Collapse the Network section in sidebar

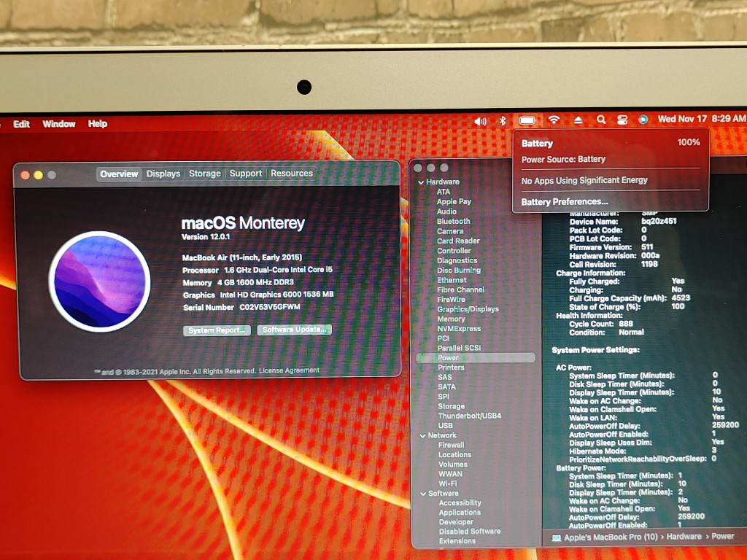click(x=422, y=436)
